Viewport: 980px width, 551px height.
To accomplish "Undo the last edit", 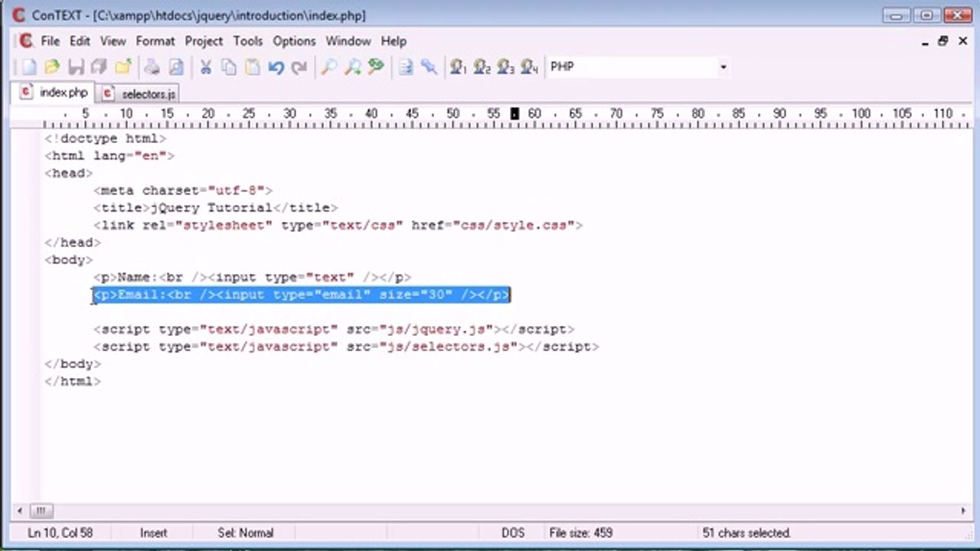I will pyautogui.click(x=276, y=67).
